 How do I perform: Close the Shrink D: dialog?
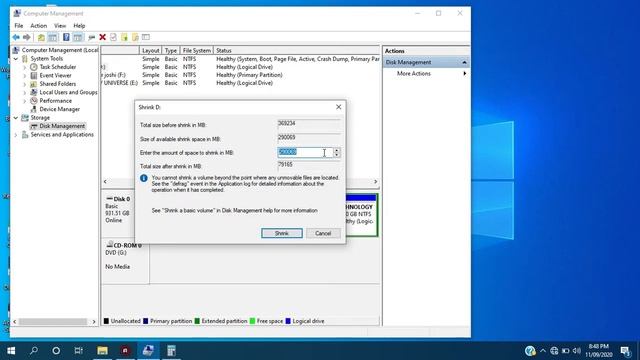(338, 107)
